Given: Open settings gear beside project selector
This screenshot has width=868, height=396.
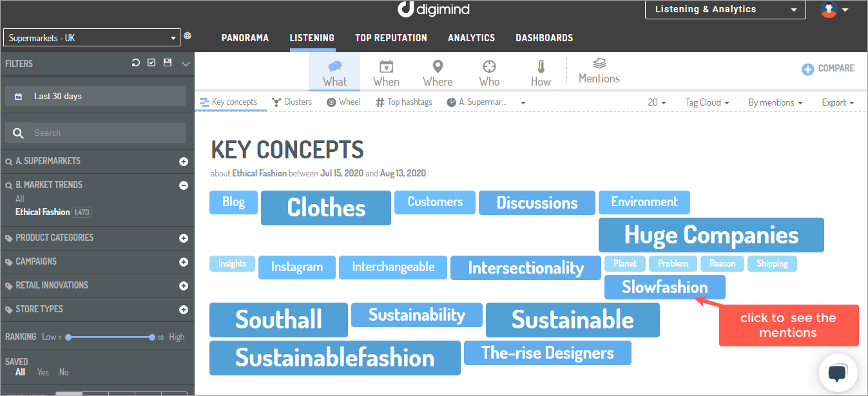Looking at the screenshot, I should tap(188, 36).
